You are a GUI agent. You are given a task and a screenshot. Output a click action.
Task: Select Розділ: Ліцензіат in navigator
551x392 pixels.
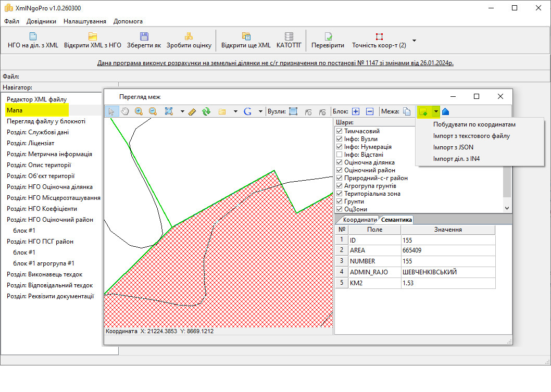pyautogui.click(x=31, y=143)
